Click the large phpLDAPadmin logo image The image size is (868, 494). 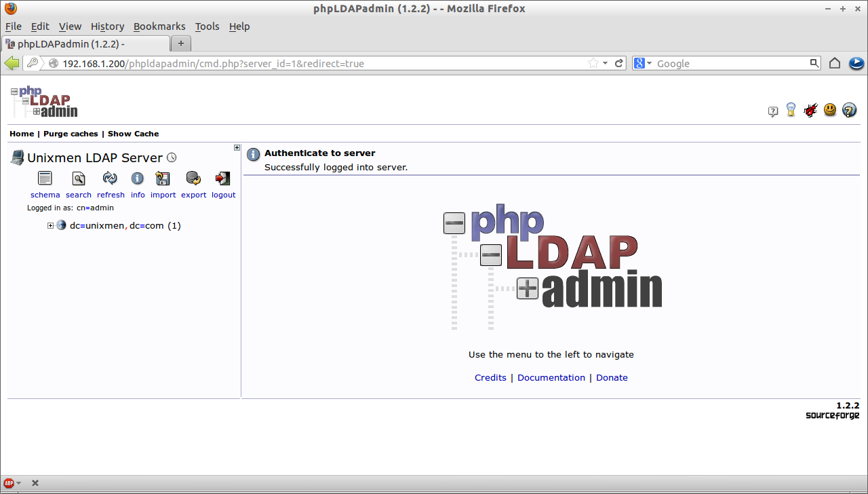[x=553, y=267]
